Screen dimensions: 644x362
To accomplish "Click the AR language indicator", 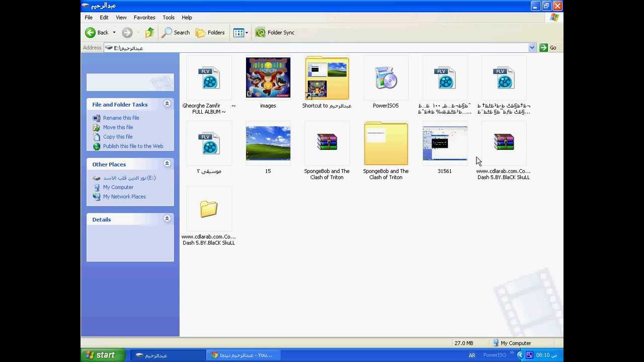I will click(x=472, y=355).
